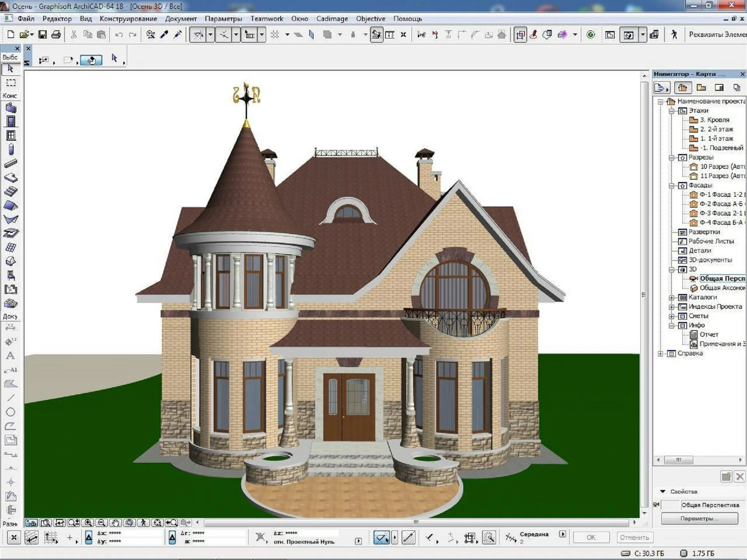747x560 pixels.
Task: Activate the 3D Explore walking figure icon
Action: tap(674, 35)
